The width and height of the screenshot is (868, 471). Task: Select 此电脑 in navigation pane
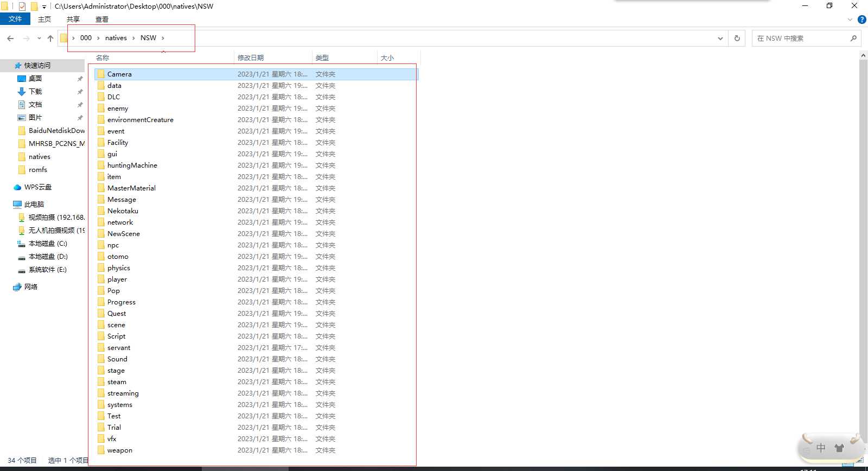[34, 205]
